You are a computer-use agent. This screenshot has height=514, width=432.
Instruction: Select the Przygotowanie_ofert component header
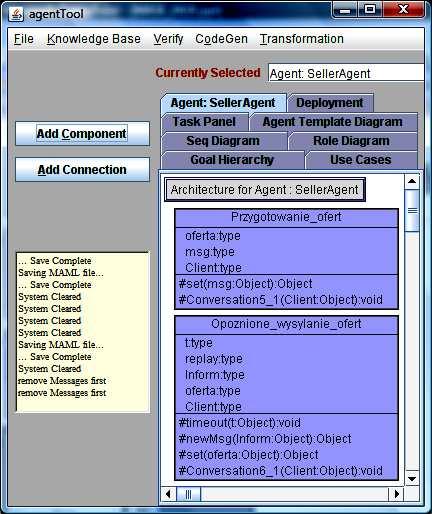[x=286, y=217]
